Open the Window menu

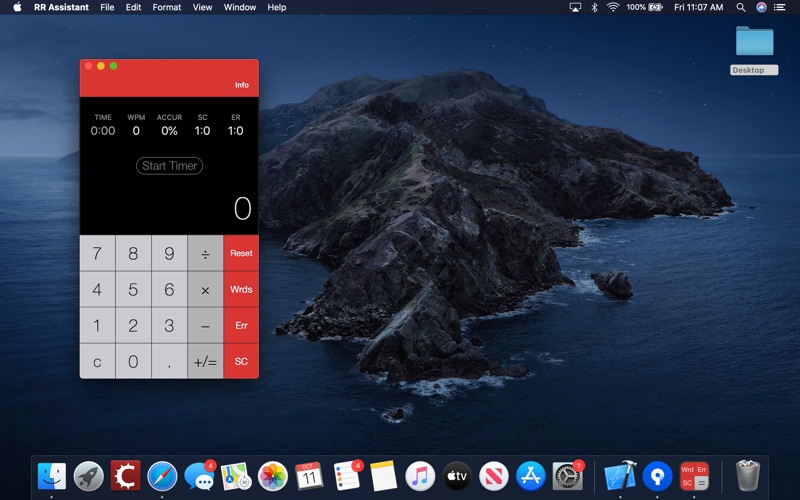[240, 7]
